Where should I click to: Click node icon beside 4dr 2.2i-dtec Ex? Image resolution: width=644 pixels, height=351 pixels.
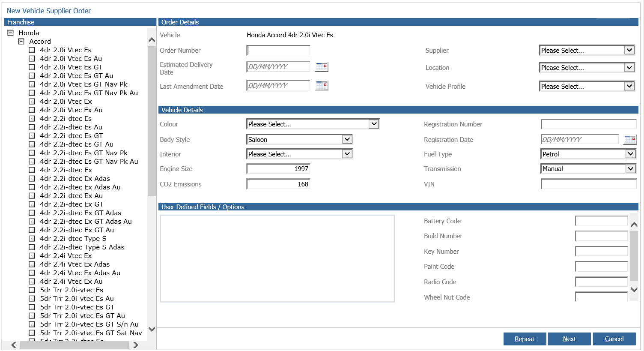32,170
